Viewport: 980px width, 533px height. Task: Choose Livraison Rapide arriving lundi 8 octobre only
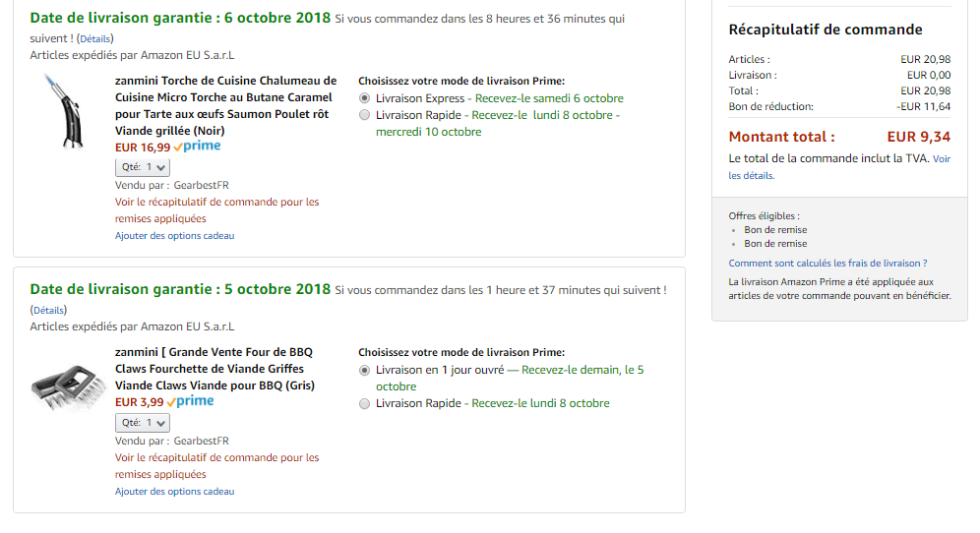click(x=365, y=403)
